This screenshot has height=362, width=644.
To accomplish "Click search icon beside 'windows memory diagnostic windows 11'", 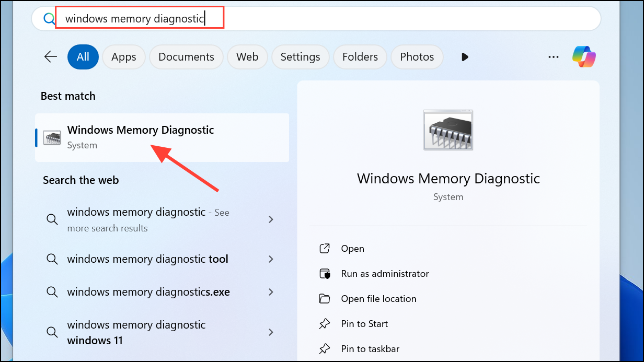I will [52, 332].
